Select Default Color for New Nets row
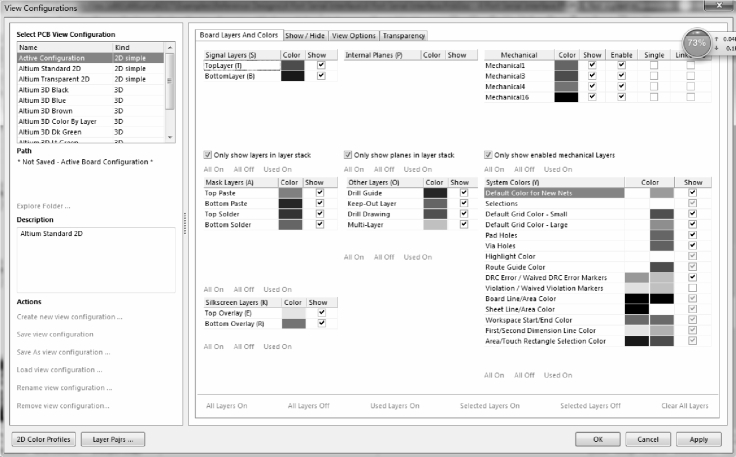The image size is (736, 457). click(x=554, y=193)
